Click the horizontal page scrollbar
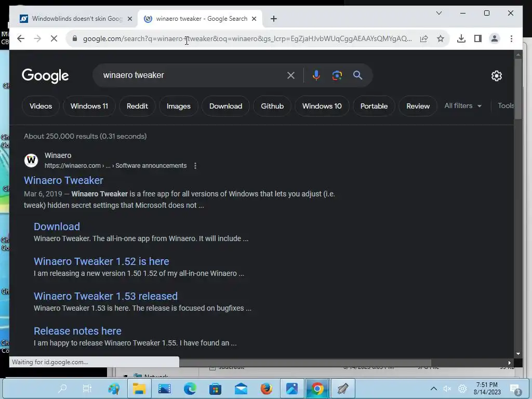Screen dimensions: 532x399 [x=305, y=363]
